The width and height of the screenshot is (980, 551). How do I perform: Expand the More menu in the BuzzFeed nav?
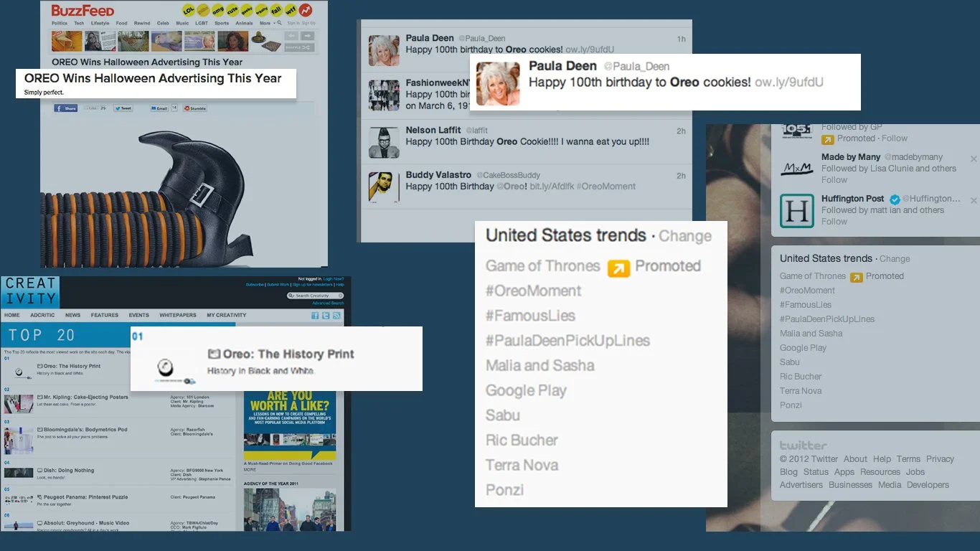[266, 23]
